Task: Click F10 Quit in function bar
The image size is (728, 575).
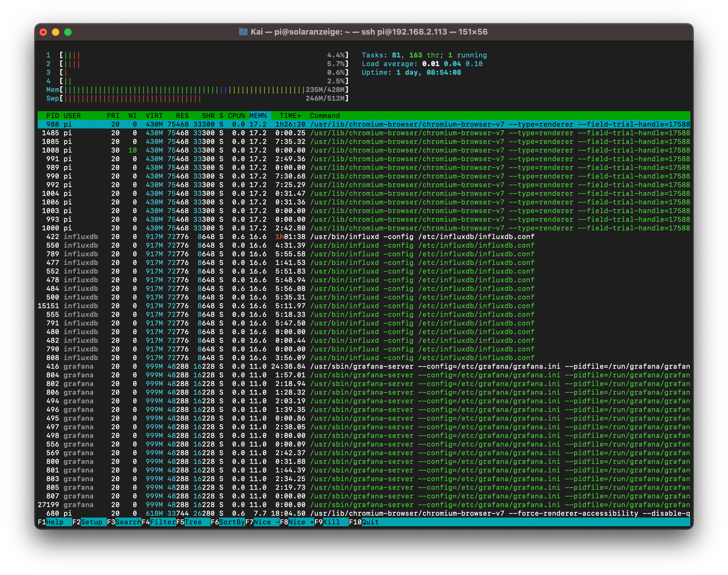Action: [x=370, y=522]
